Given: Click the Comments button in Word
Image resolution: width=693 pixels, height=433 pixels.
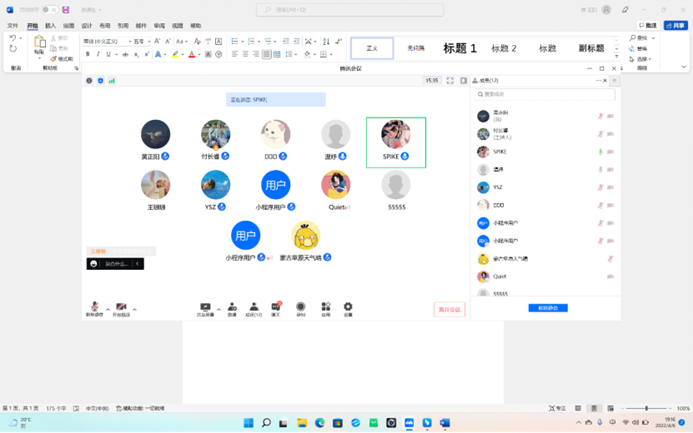Looking at the screenshot, I should tap(648, 26).
